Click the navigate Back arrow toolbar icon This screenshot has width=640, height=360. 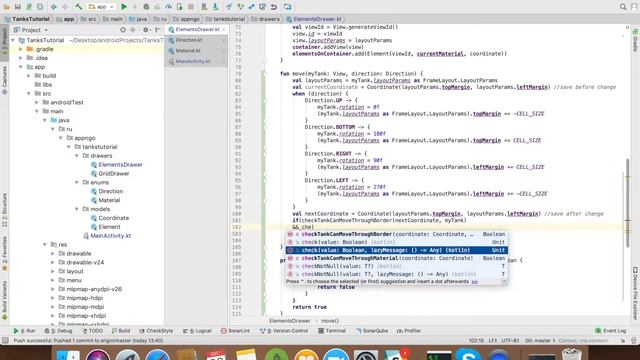click(53, 7)
